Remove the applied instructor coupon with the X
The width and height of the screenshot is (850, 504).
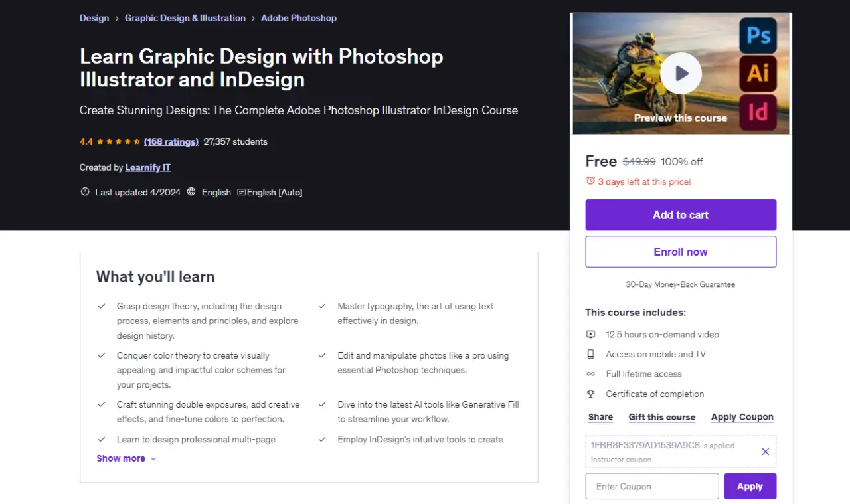click(765, 452)
